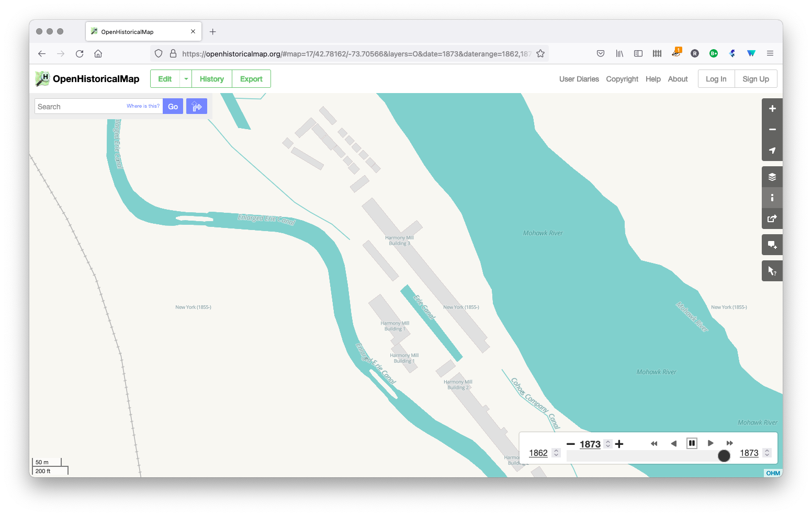The height and width of the screenshot is (516, 812).
Task: Add a map note
Action: click(x=772, y=244)
